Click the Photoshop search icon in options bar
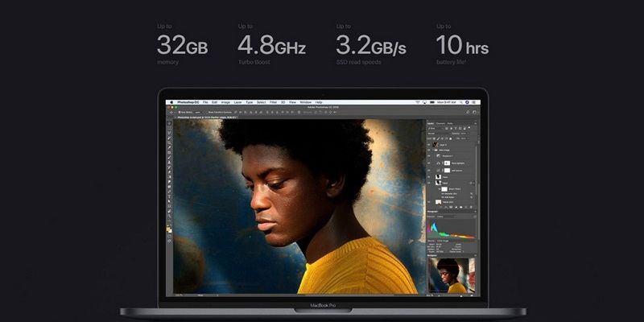The height and width of the screenshot is (322, 644). coord(468,112)
